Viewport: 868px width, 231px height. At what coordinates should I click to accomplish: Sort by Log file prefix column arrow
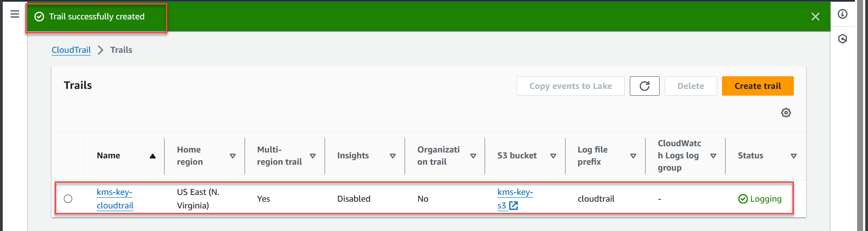(633, 156)
